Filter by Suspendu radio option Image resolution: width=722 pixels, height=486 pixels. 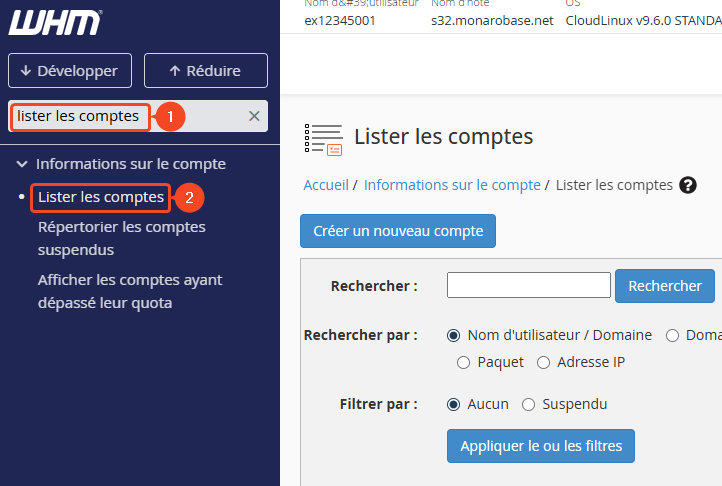click(528, 405)
